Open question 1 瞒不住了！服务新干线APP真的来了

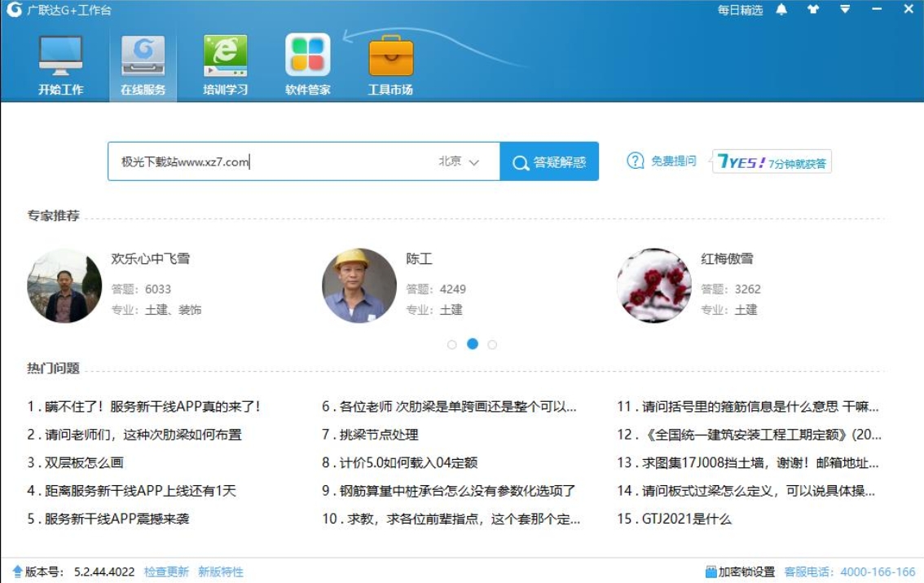(143, 406)
